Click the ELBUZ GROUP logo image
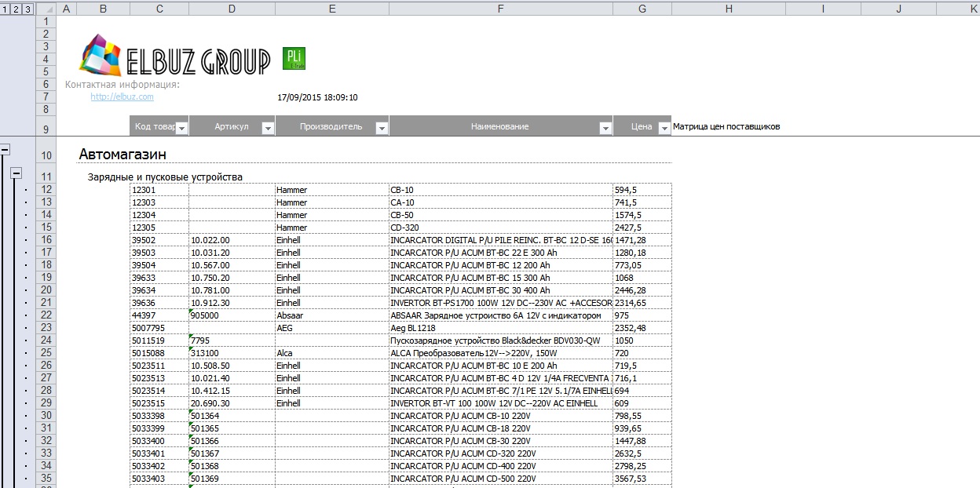 pos(175,54)
